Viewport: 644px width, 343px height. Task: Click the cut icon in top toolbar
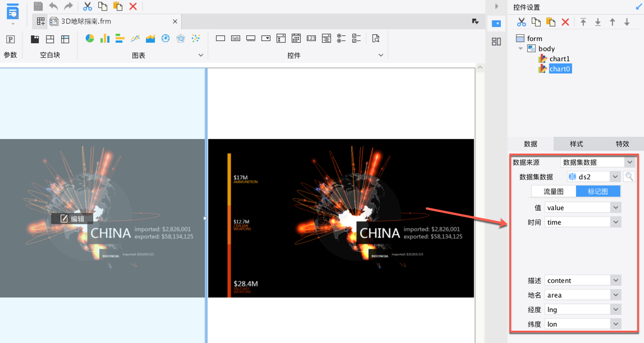pyautogui.click(x=88, y=6)
